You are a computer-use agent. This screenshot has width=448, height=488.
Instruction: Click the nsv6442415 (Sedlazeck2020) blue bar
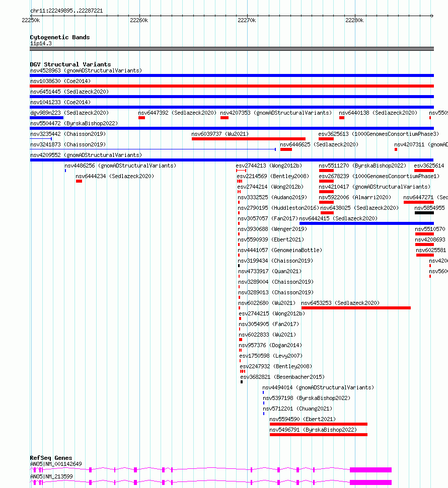(366, 223)
